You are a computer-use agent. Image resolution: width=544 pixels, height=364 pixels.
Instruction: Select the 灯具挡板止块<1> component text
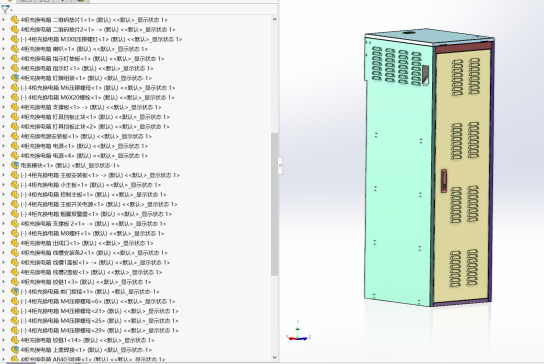(x=95, y=117)
